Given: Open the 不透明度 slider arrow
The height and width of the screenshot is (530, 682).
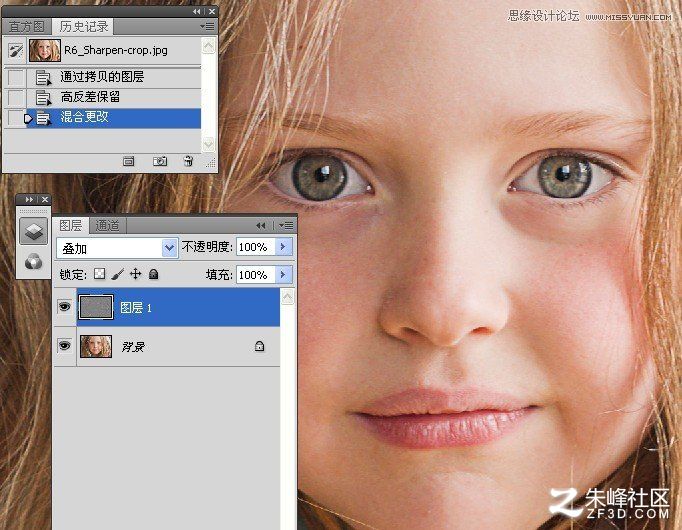Looking at the screenshot, I should [284, 247].
